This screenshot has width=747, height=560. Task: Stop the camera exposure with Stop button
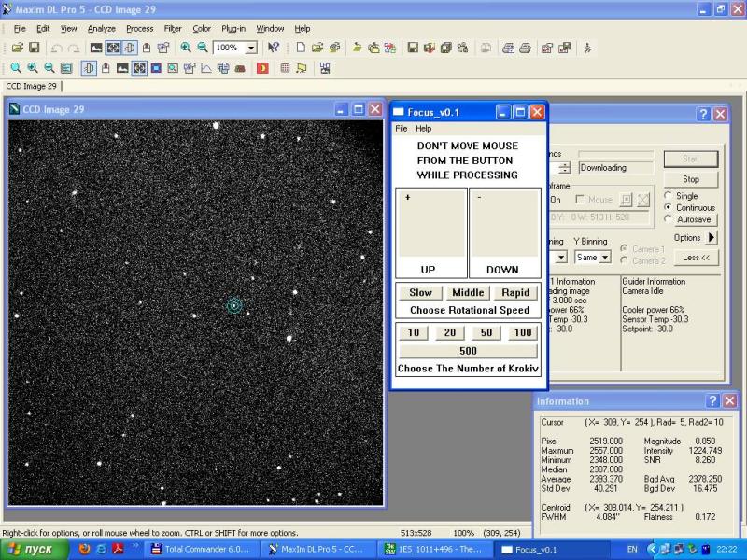click(x=690, y=179)
